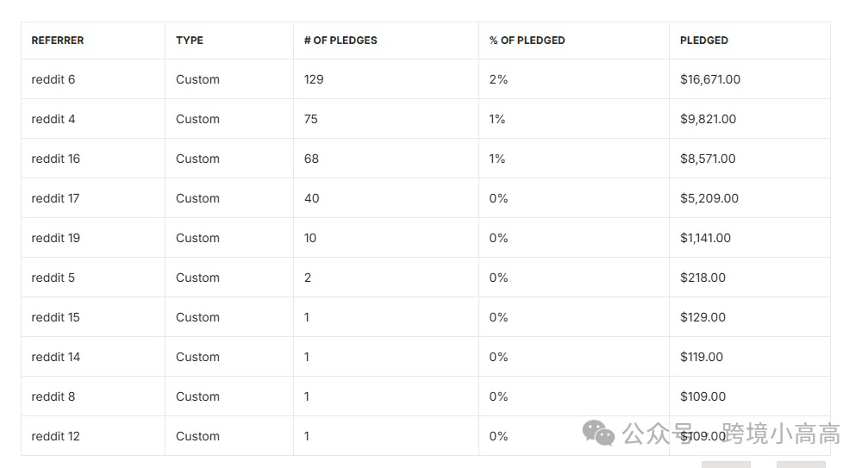Choose the reddit 19 referrer
The image size is (868, 468).
[x=56, y=239]
